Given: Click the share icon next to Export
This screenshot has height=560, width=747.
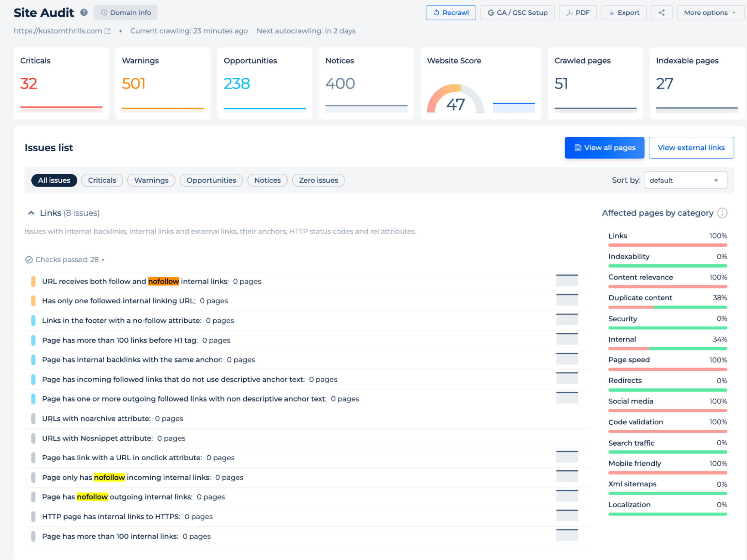Looking at the screenshot, I should (661, 12).
